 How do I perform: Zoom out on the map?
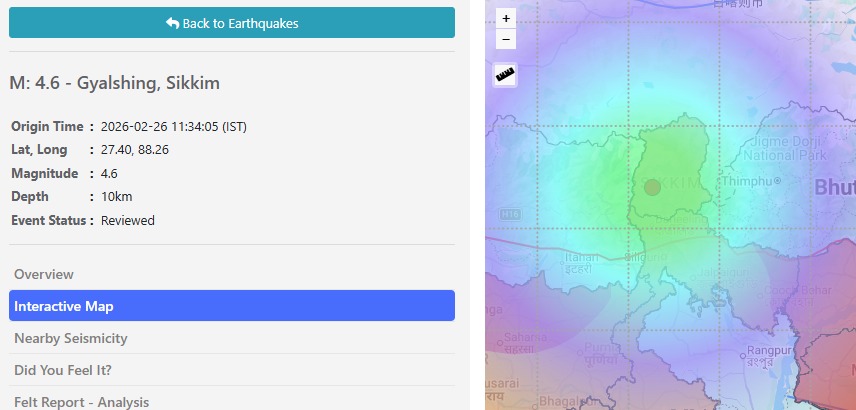[506, 40]
